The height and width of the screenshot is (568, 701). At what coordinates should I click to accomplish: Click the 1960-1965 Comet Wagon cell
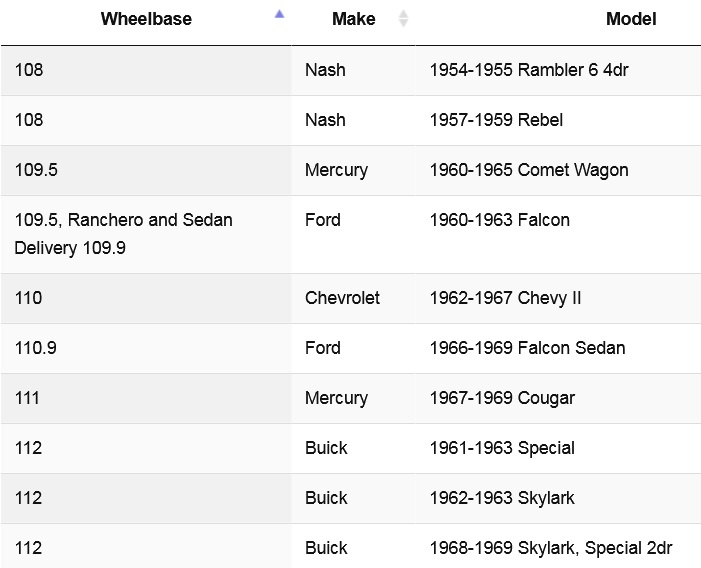pos(558,170)
